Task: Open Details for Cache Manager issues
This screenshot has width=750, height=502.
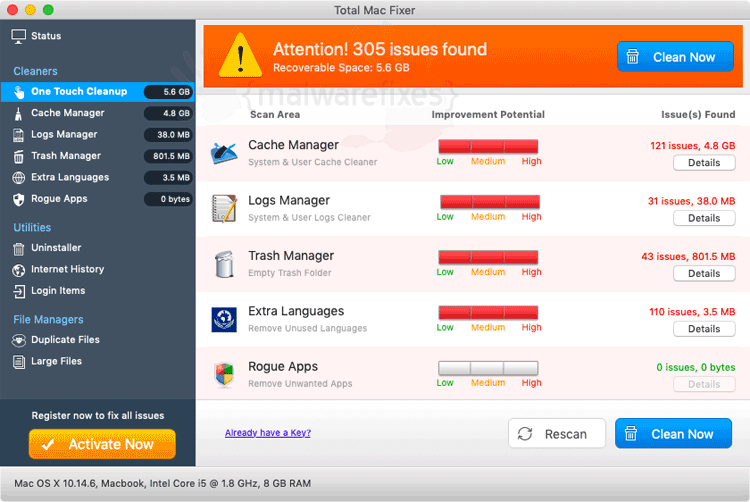Action: [x=704, y=163]
